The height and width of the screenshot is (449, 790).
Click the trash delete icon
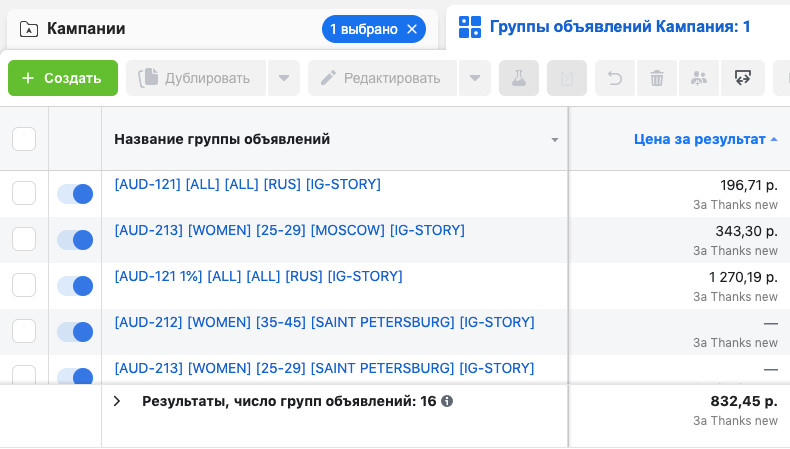657,78
